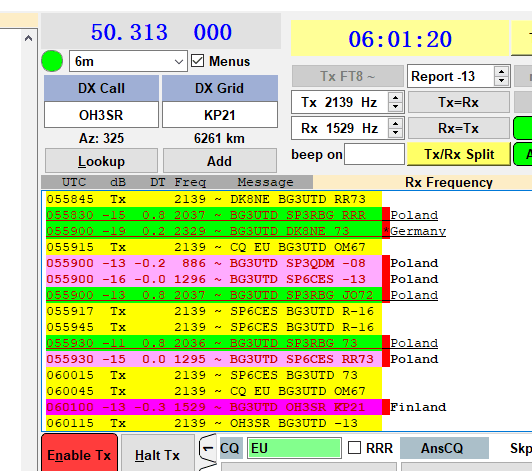532x471 pixels.
Task: Toggle the Menus checkbox
Action: coord(197,61)
